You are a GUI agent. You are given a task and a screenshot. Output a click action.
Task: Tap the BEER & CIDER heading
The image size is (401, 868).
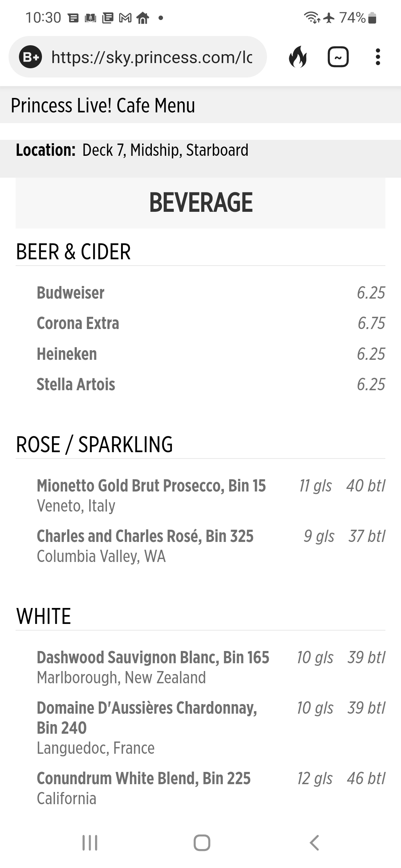74,252
